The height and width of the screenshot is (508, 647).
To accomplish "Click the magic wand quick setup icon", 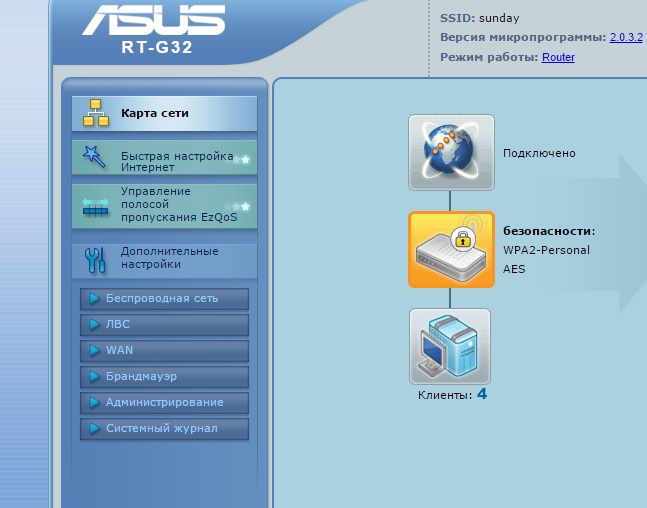I will [94, 157].
